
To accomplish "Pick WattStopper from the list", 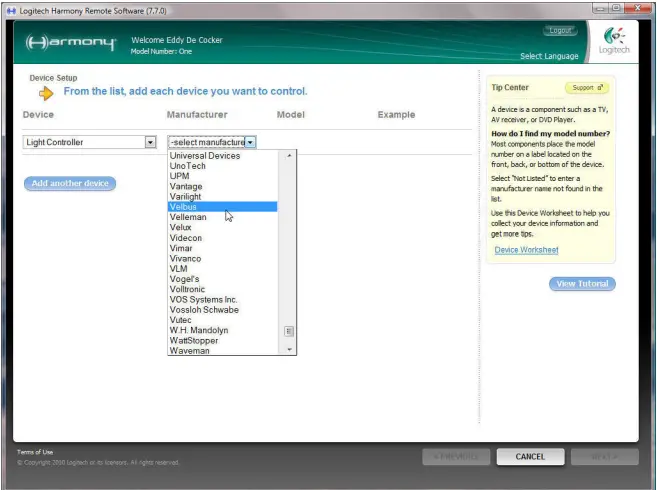I will (x=222, y=340).
